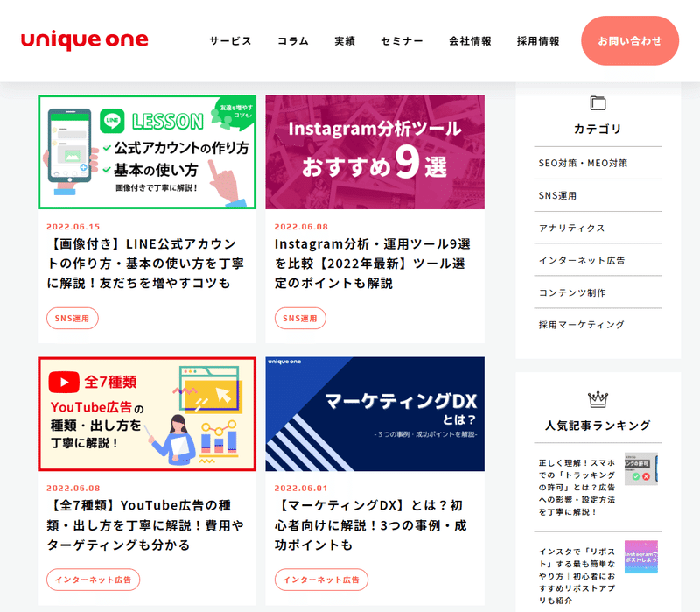Open the セミナー navigation link
700x612 pixels.
402,41
